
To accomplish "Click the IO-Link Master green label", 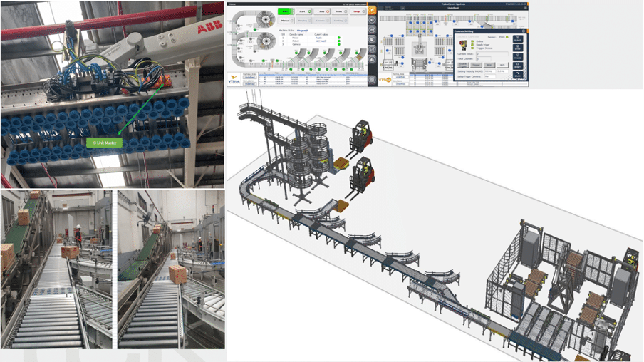I will pyautogui.click(x=104, y=143).
